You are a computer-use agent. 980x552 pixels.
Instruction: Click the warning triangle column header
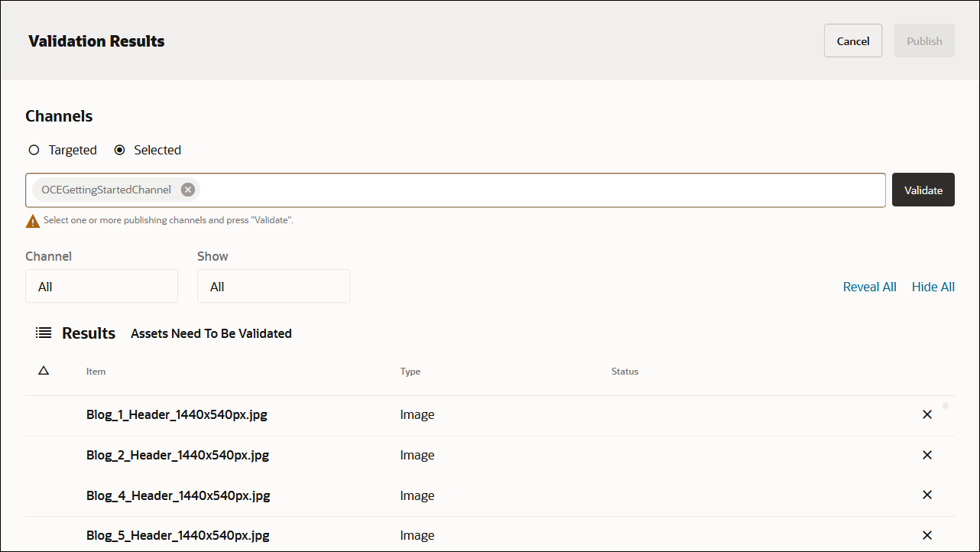point(44,370)
